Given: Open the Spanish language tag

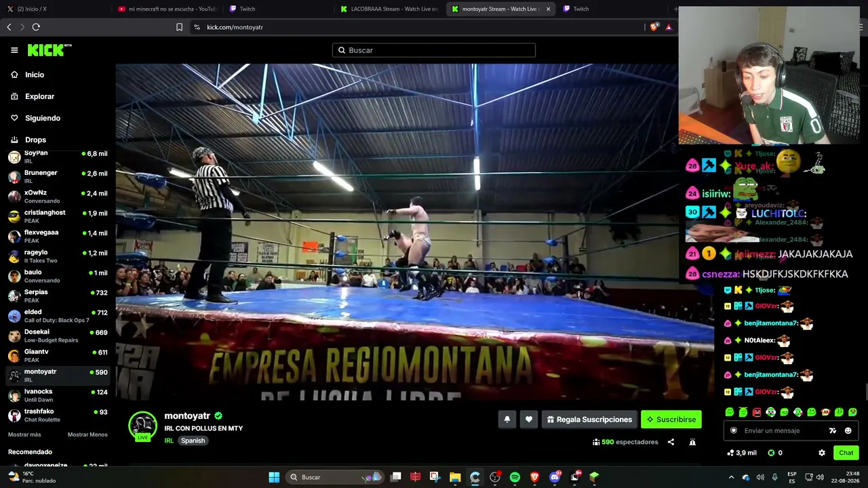Looking at the screenshot, I should [193, 441].
